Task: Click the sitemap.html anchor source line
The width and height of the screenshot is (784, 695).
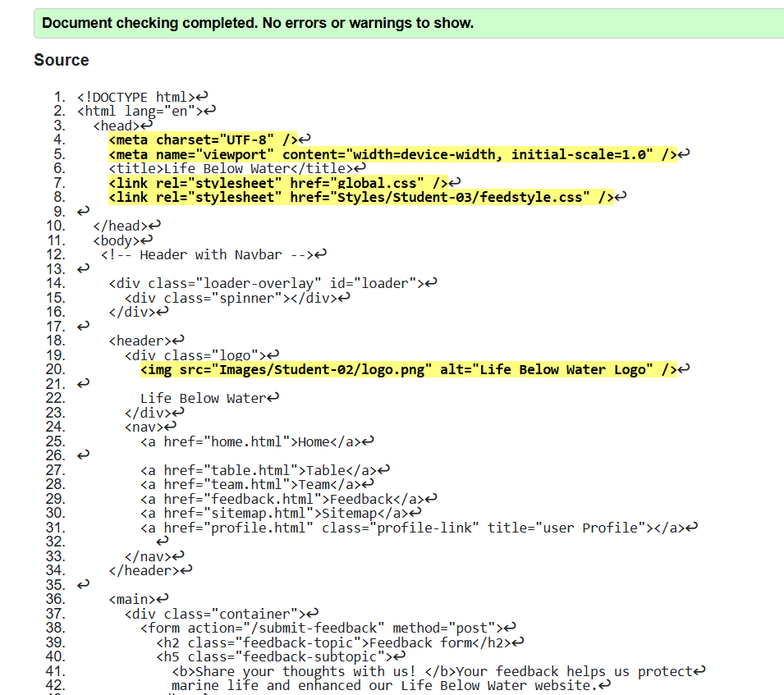Action: point(274,513)
